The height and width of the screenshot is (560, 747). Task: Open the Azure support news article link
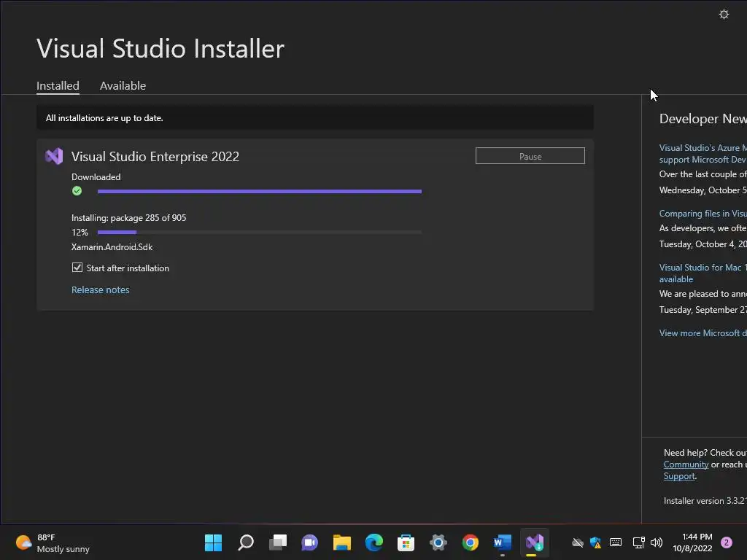[x=703, y=154]
